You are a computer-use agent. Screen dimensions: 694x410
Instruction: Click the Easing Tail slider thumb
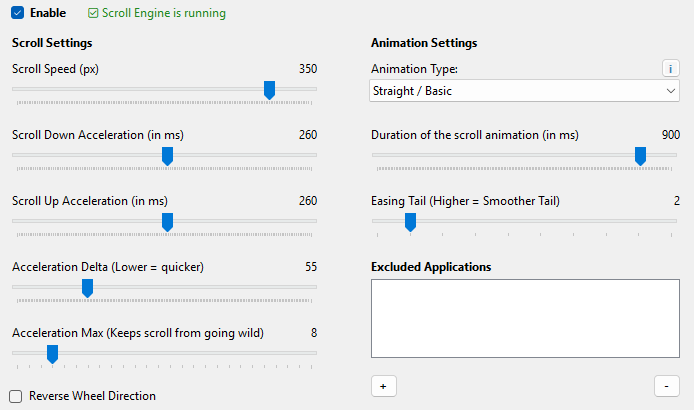point(411,222)
